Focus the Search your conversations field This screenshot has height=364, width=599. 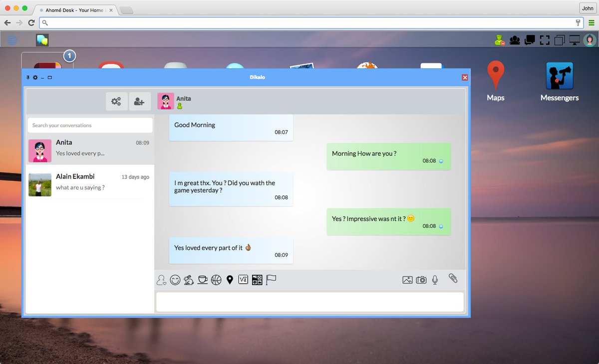(x=90, y=125)
